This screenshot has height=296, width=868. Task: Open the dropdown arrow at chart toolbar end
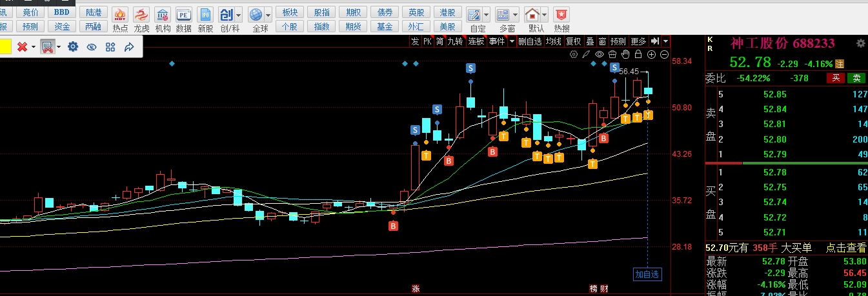(665, 41)
